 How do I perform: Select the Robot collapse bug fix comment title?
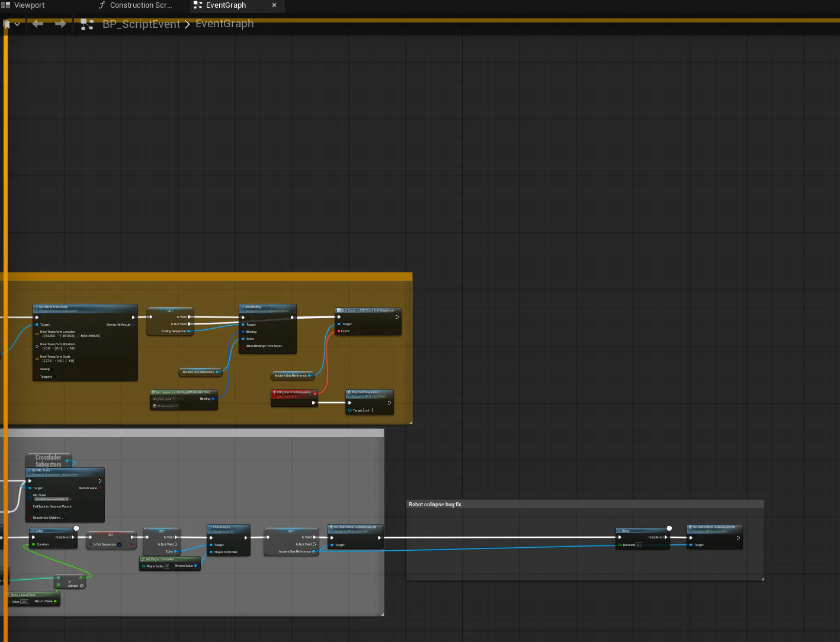(435, 505)
